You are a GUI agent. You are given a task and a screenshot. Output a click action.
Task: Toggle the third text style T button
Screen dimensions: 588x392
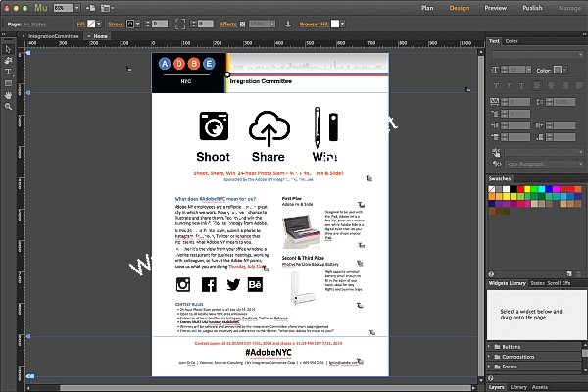click(x=521, y=86)
